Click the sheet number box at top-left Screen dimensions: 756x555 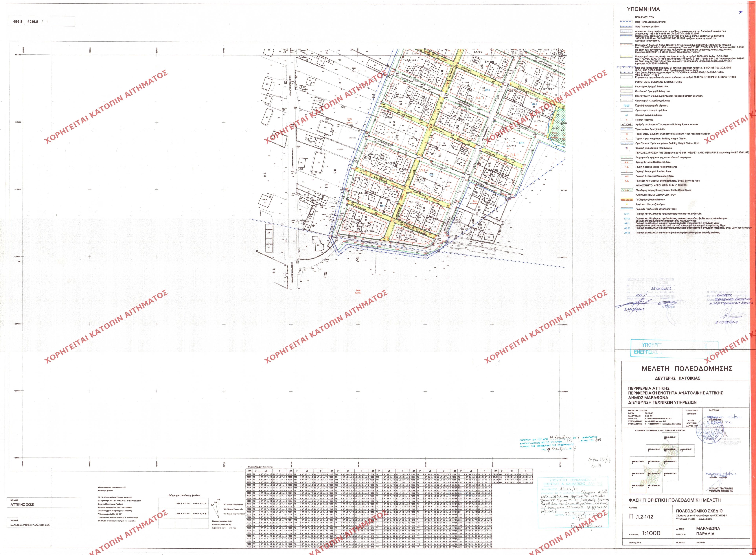tap(42, 21)
